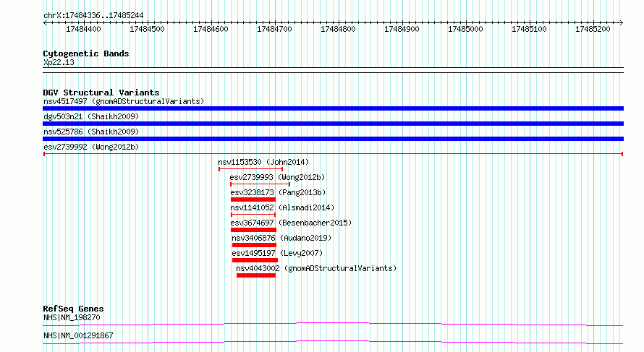Screen dimensions: 644x352
Task: Open the nsv3406876 (Audano2019) variant
Action: tap(281, 238)
